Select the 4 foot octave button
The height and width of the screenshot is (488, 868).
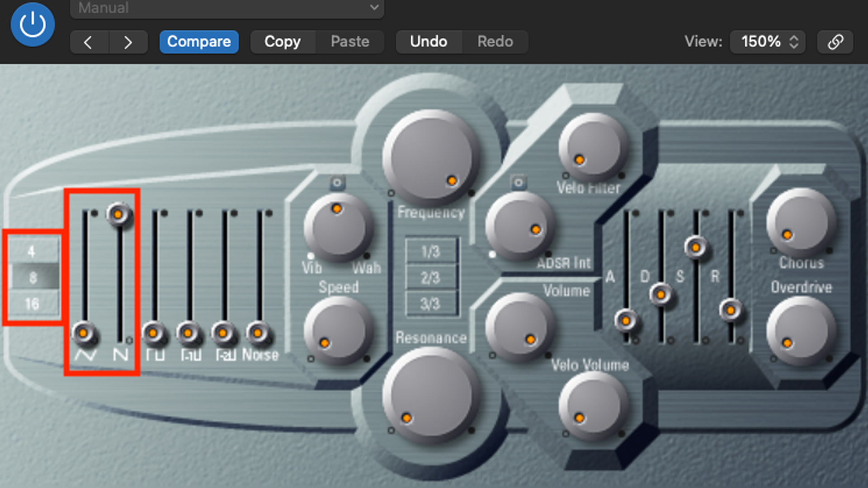(32, 251)
